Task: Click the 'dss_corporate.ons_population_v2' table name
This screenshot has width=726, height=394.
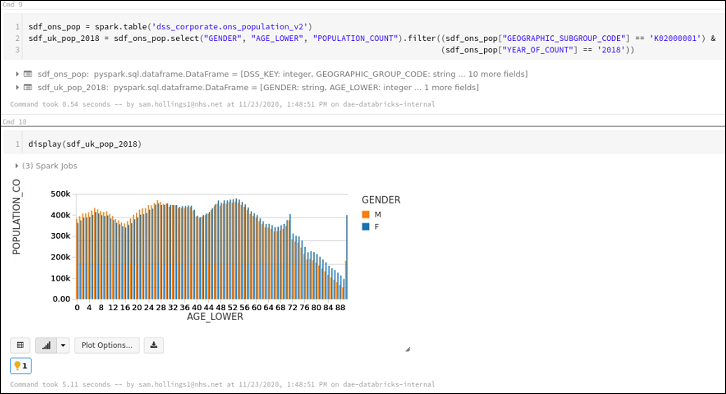Action: [230, 27]
